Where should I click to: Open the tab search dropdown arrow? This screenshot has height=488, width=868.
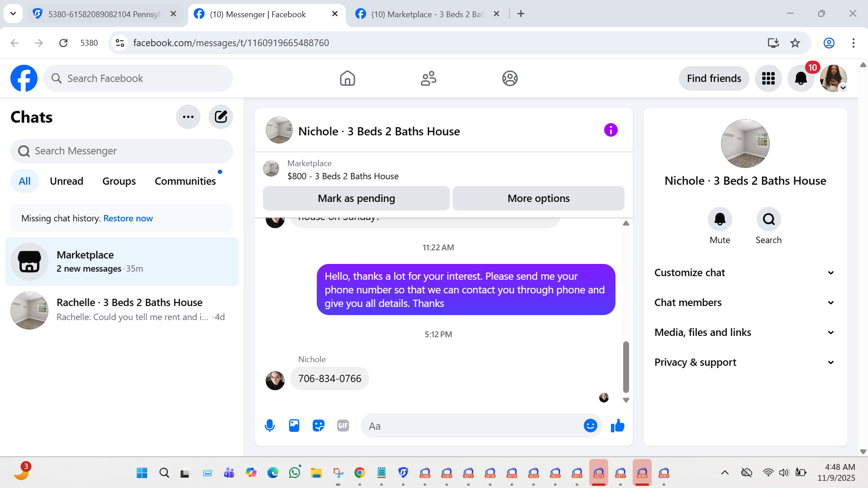tap(13, 14)
